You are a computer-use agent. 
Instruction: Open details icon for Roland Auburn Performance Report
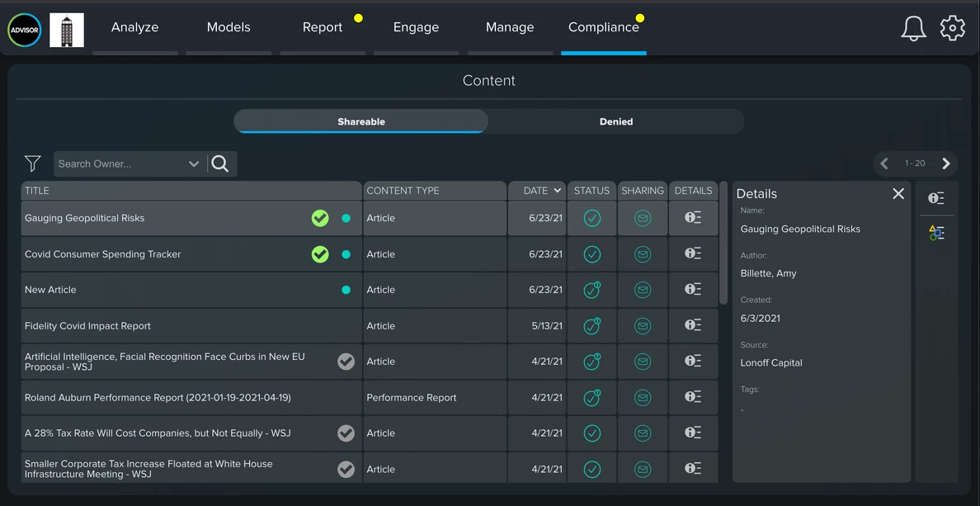[692, 396]
